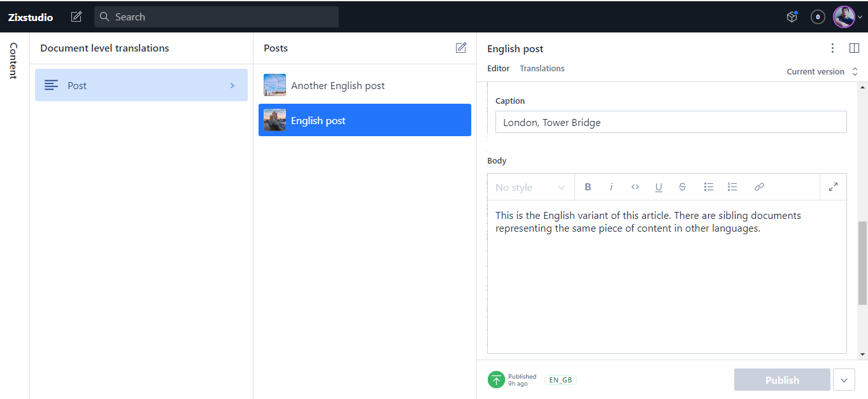Toggle the split pane icon
The image size is (868, 399).
pyautogui.click(x=855, y=48)
